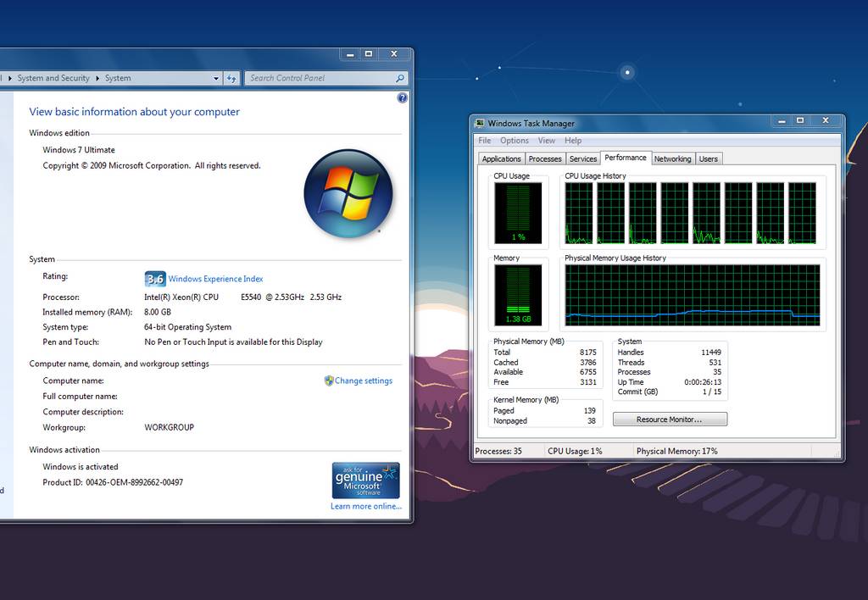Minimize the Windows Task Manager window
The width and height of the screenshot is (868, 600).
point(782,120)
